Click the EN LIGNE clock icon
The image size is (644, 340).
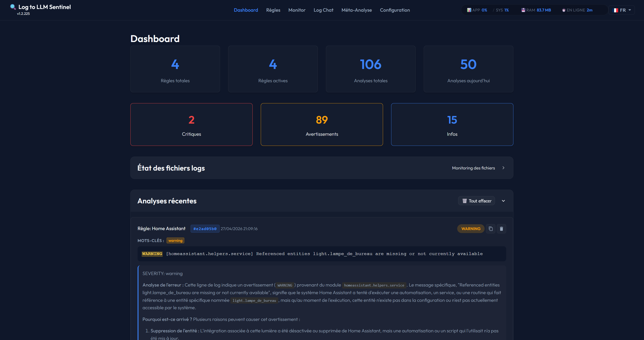(x=564, y=10)
